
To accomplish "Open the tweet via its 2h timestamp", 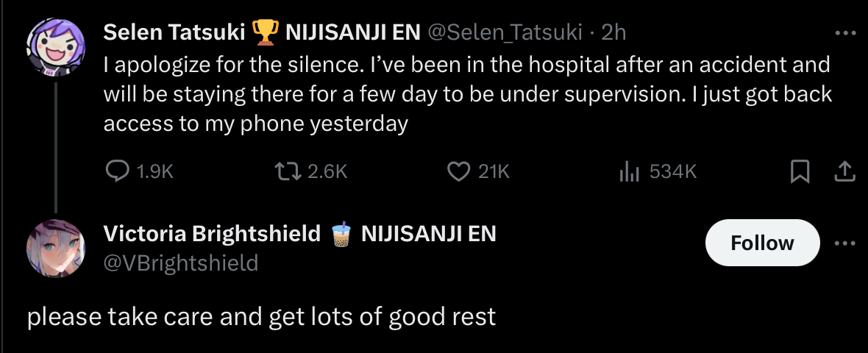I will [613, 32].
